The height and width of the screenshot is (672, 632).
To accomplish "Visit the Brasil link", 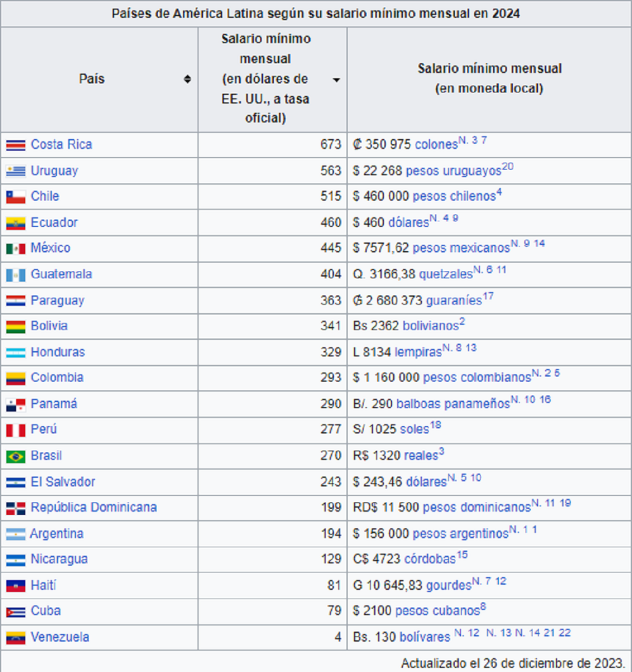I will [x=46, y=456].
